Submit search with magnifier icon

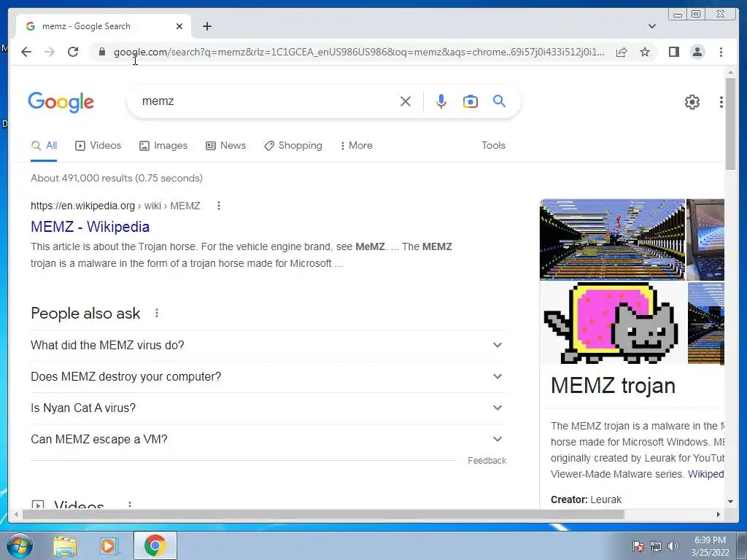coord(499,101)
